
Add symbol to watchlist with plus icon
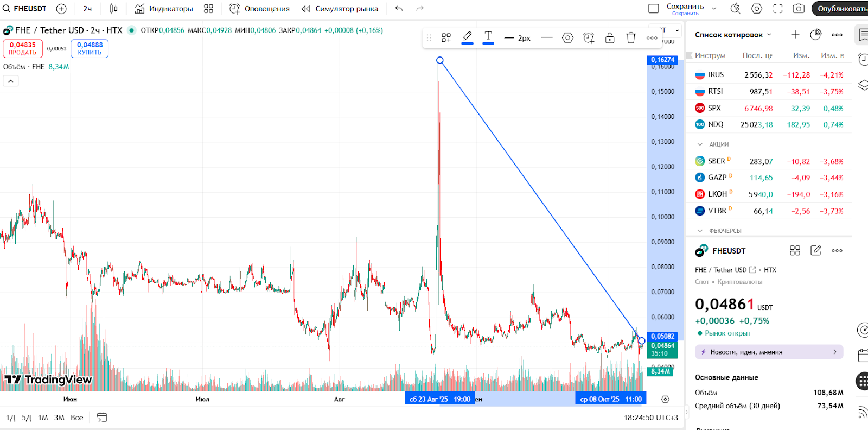pyautogui.click(x=795, y=35)
